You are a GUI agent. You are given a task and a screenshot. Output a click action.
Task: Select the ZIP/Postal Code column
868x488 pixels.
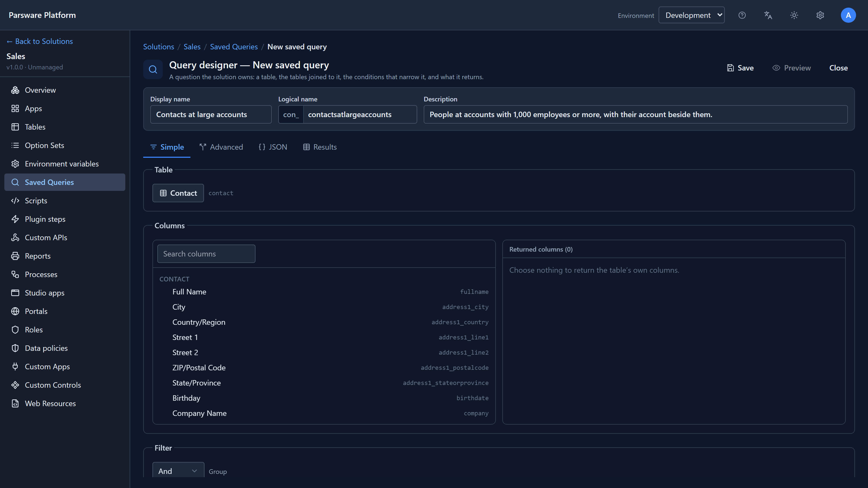point(324,368)
